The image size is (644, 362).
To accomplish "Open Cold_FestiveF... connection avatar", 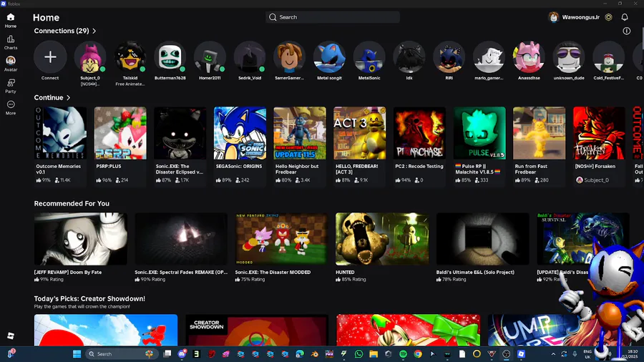I will pos(608,57).
